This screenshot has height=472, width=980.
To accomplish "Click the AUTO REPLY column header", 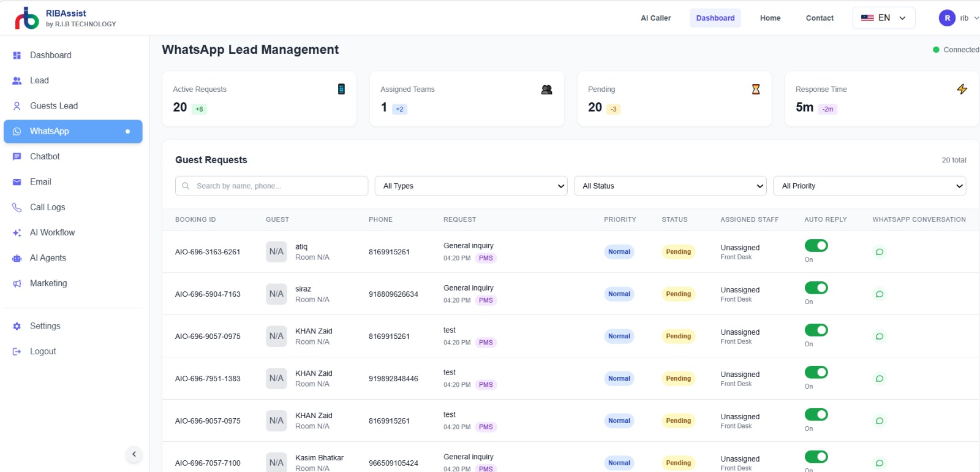I will click(x=826, y=219).
